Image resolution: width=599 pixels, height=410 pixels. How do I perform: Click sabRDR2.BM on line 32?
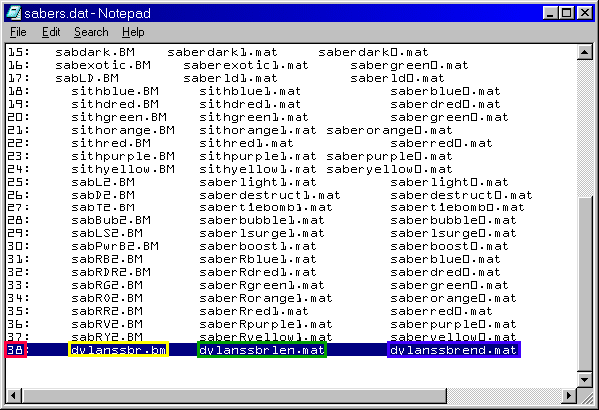pyautogui.click(x=111, y=272)
